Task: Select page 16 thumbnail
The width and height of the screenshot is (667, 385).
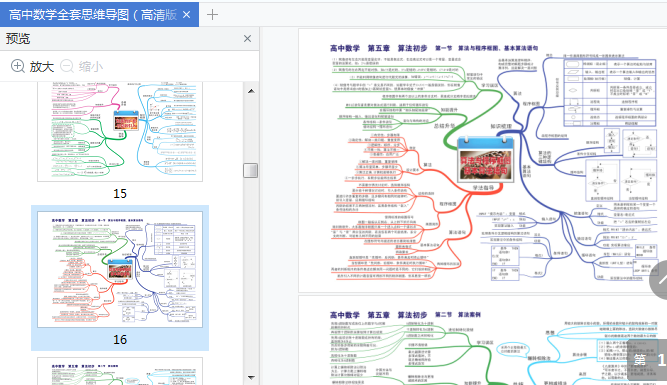Action: (x=120, y=270)
